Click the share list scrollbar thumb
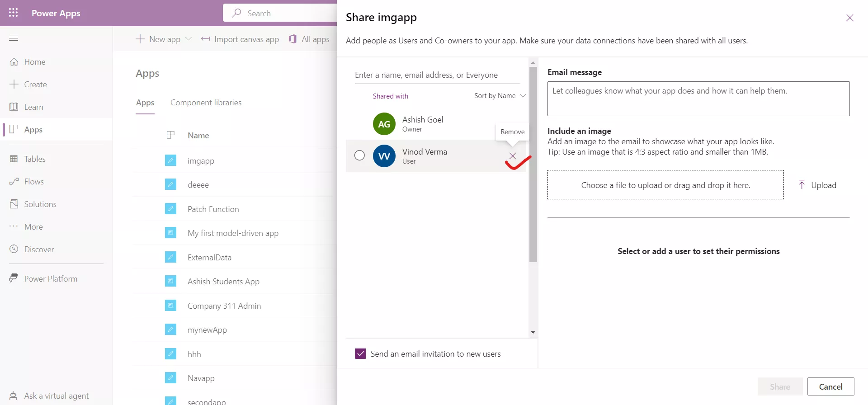Image resolution: width=868 pixels, height=405 pixels. pyautogui.click(x=533, y=165)
